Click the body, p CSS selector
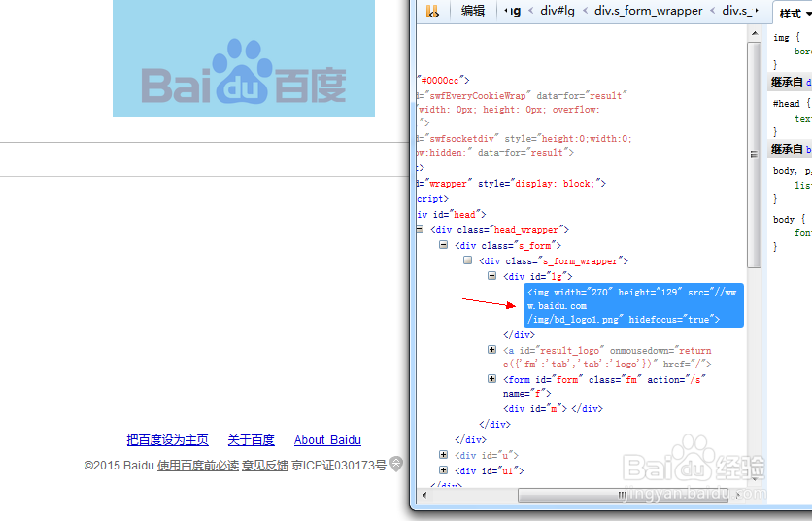 (x=792, y=171)
